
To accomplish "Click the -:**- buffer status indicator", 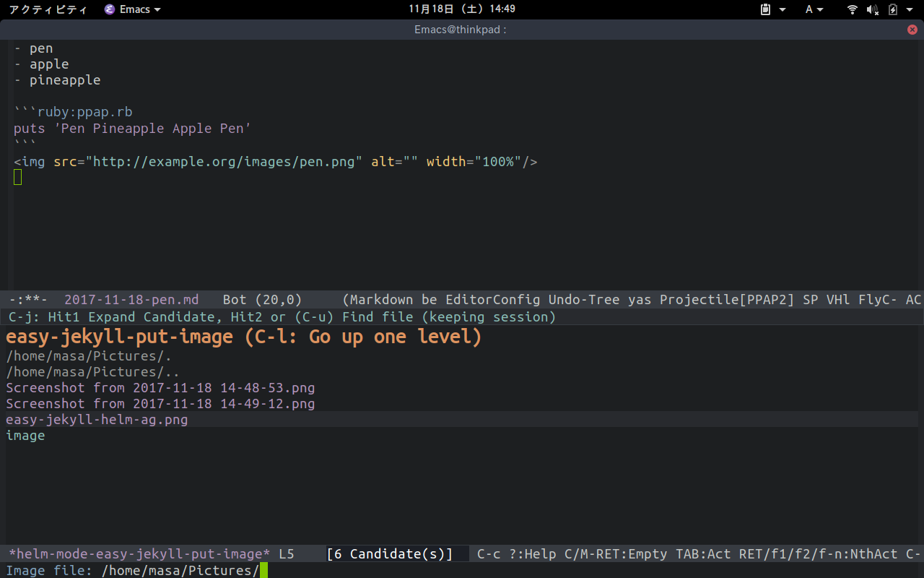I will click(x=28, y=300).
